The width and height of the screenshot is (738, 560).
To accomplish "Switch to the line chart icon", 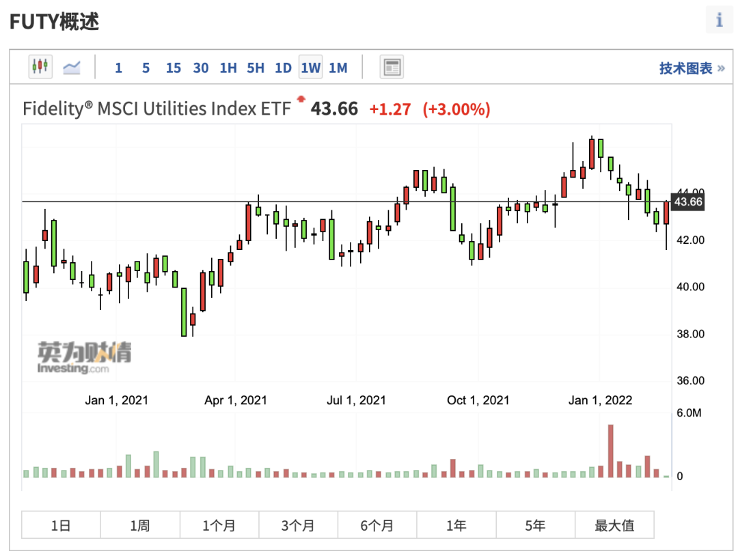I will (x=72, y=67).
